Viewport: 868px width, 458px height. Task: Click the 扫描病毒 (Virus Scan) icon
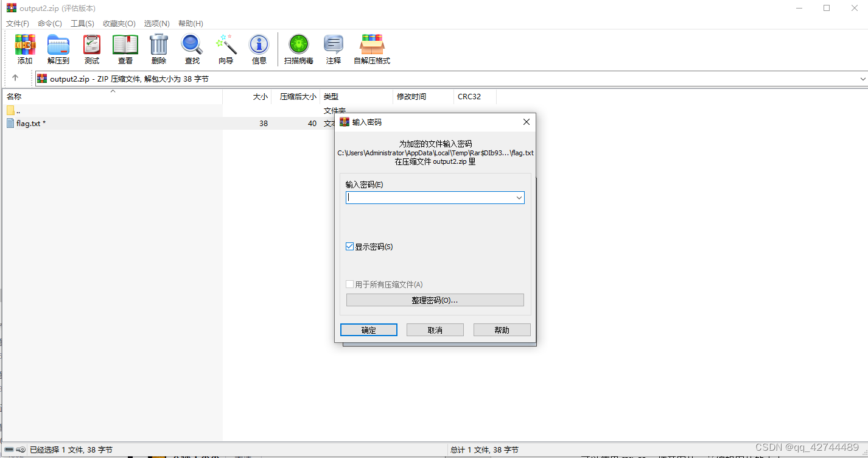coord(298,49)
